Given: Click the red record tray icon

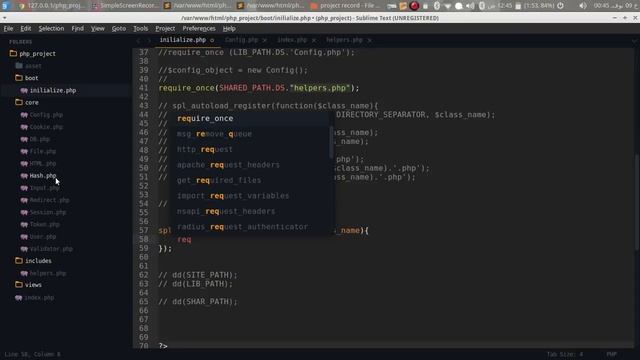Looking at the screenshot, I should pos(414,6).
